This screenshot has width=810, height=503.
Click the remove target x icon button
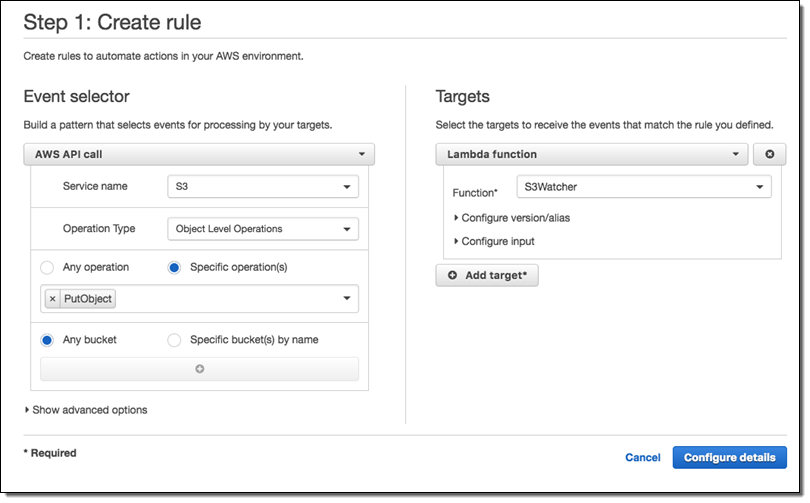769,154
